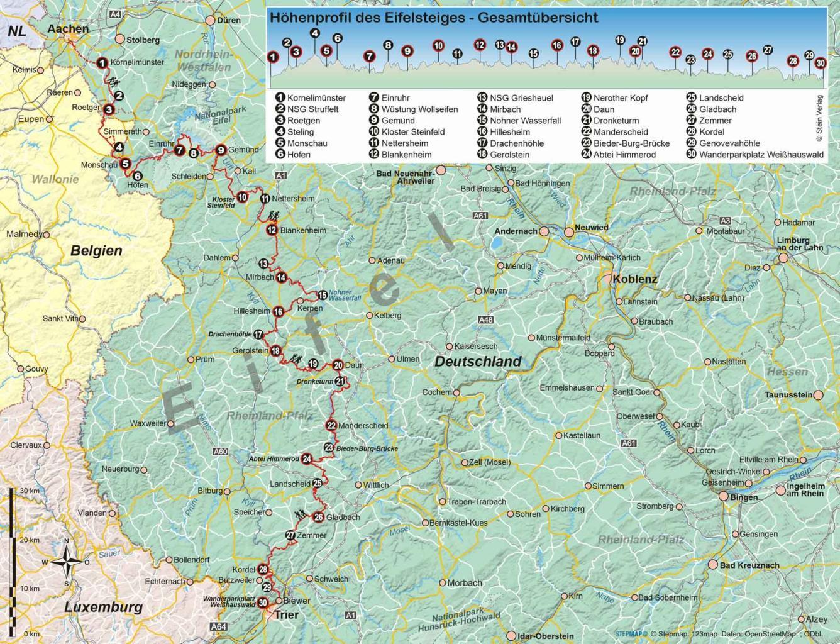Click elevation profile marker 15
Image resolution: width=840 pixels, height=644 pixels.
click(533, 54)
